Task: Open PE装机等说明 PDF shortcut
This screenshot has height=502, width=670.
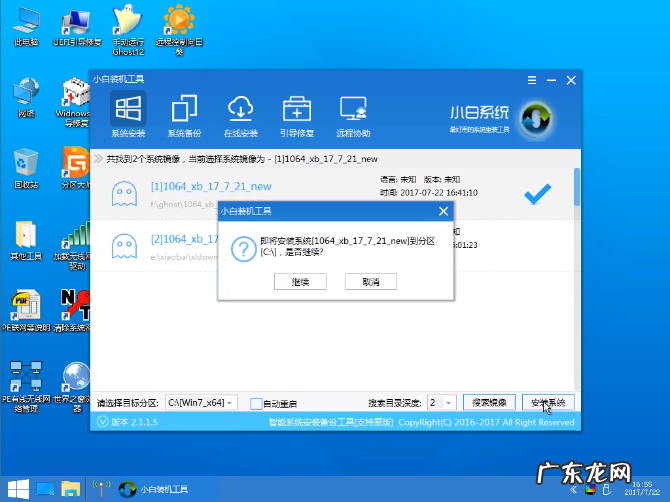Action: pos(26,311)
